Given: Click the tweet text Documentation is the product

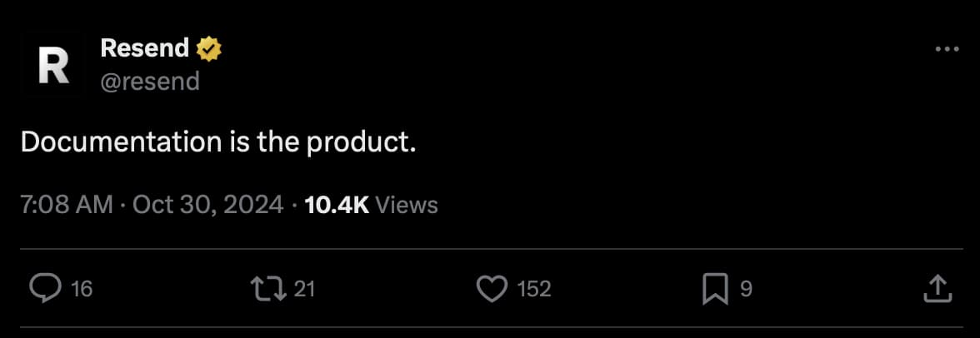Looking at the screenshot, I should 217,142.
